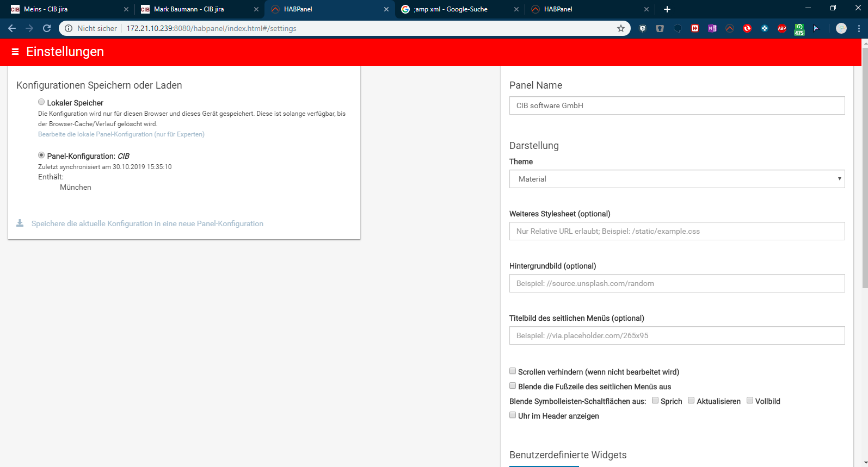Enable Scrollen verhindern checkbox

coord(513,371)
